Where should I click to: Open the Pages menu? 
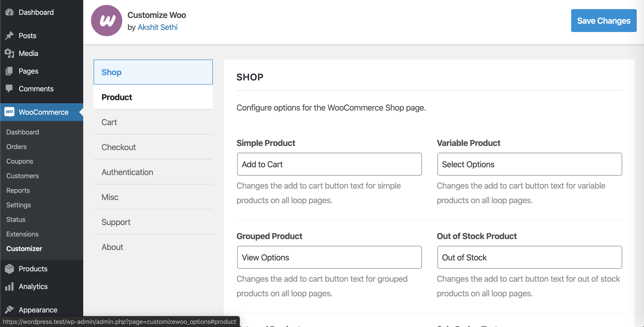point(42,71)
